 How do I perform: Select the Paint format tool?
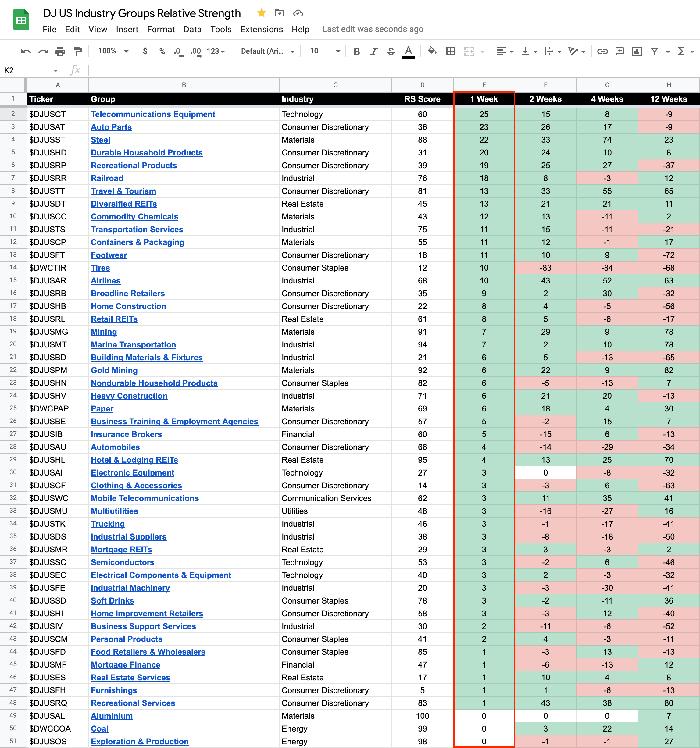click(x=77, y=52)
